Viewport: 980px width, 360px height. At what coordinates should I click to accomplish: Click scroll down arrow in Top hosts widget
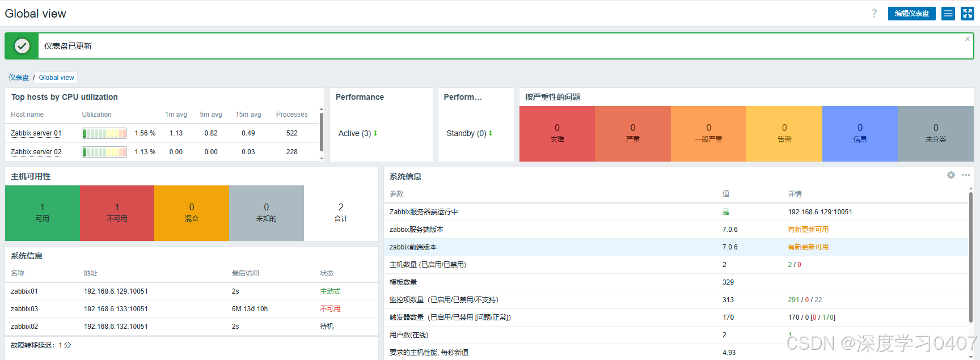coord(322,159)
